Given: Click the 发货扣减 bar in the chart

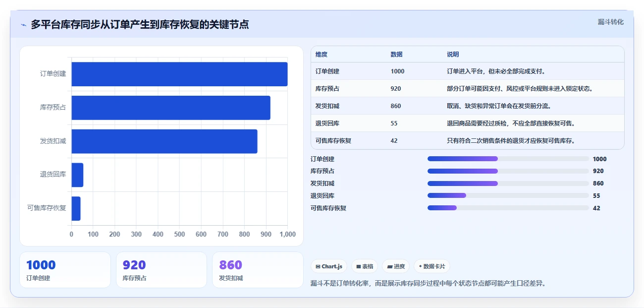Looking at the screenshot, I should click(x=164, y=141).
